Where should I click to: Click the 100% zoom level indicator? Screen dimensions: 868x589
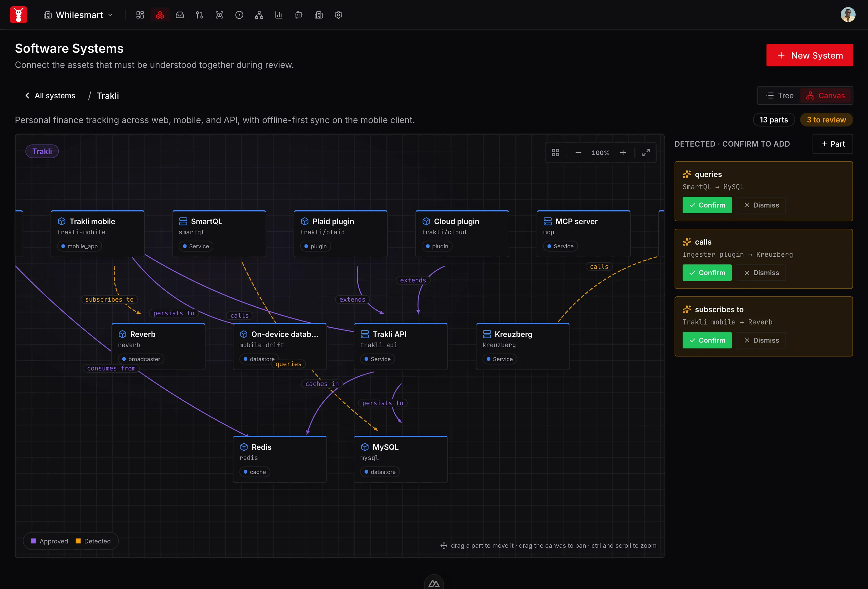click(600, 153)
